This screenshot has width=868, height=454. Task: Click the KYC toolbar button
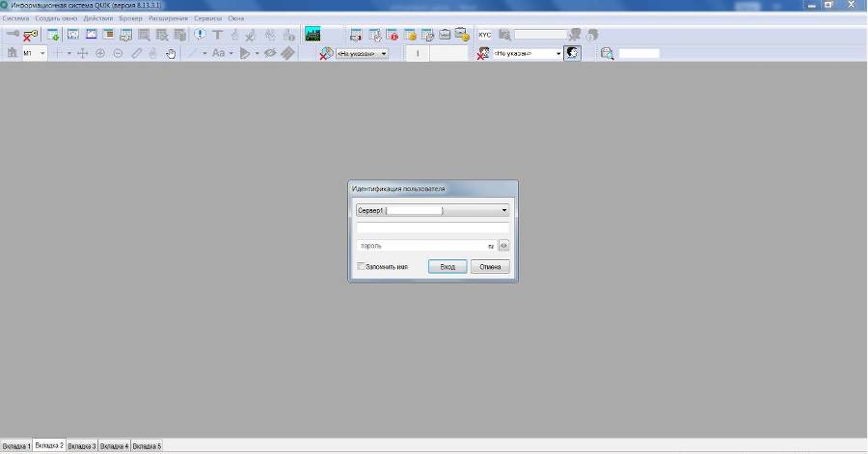click(485, 35)
